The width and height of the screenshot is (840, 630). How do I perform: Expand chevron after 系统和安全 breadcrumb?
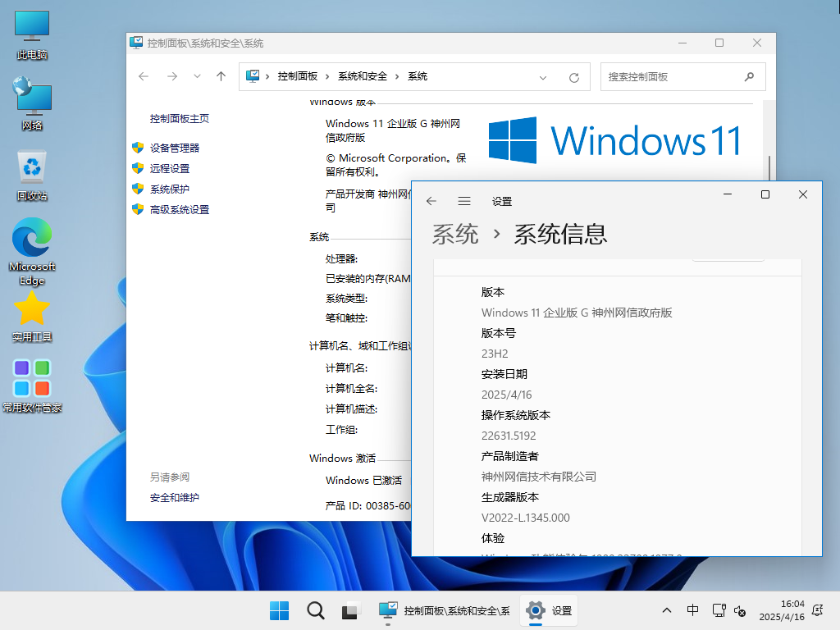pos(397,76)
